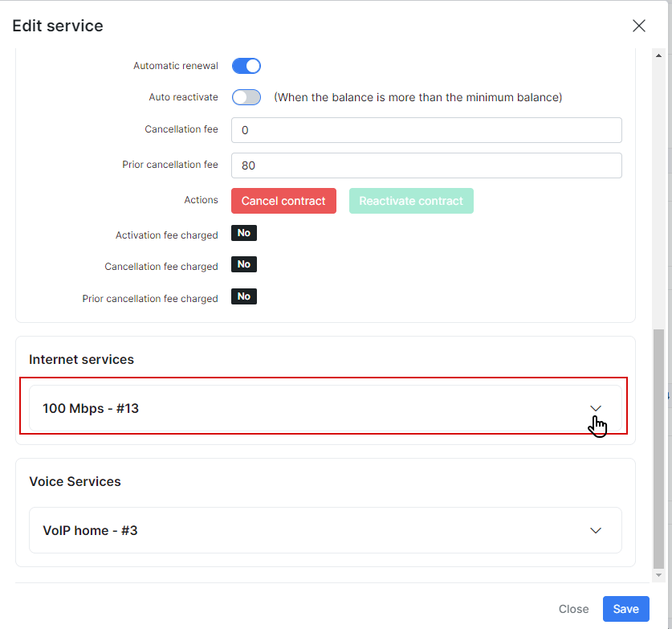
Task: Toggle the Automatic renewal switch
Action: pos(246,66)
